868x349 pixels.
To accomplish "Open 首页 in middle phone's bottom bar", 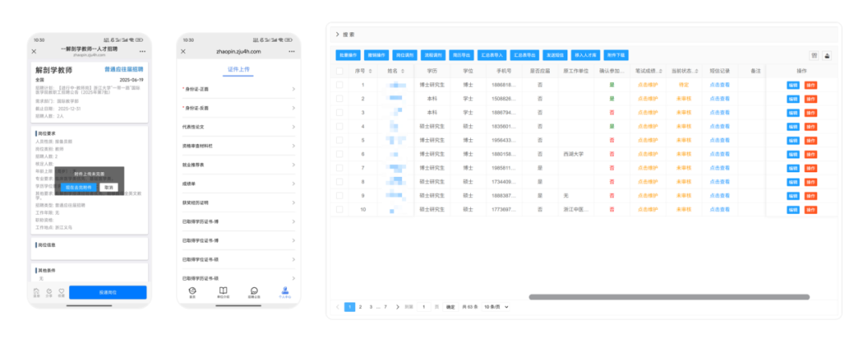I will (x=192, y=293).
